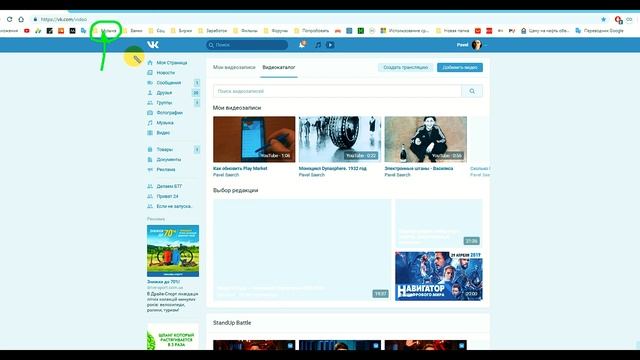
Task: Open the Биржи bookmarks folder
Action: click(182, 31)
